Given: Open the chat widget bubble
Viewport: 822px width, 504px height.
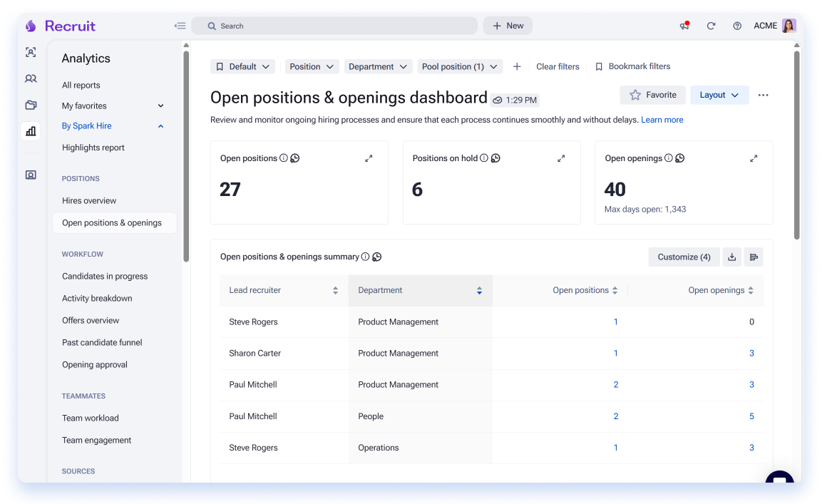Looking at the screenshot, I should [x=779, y=477].
